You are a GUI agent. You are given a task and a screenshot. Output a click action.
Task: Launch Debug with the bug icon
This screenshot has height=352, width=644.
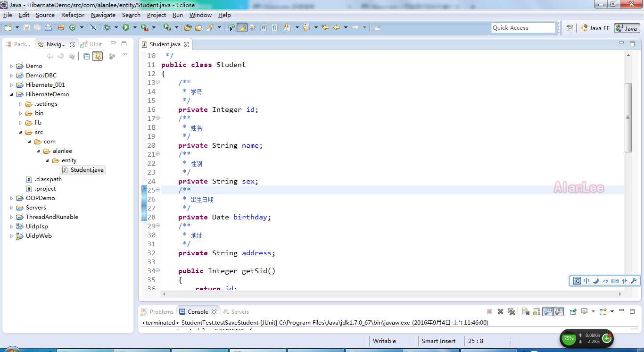pos(107,28)
